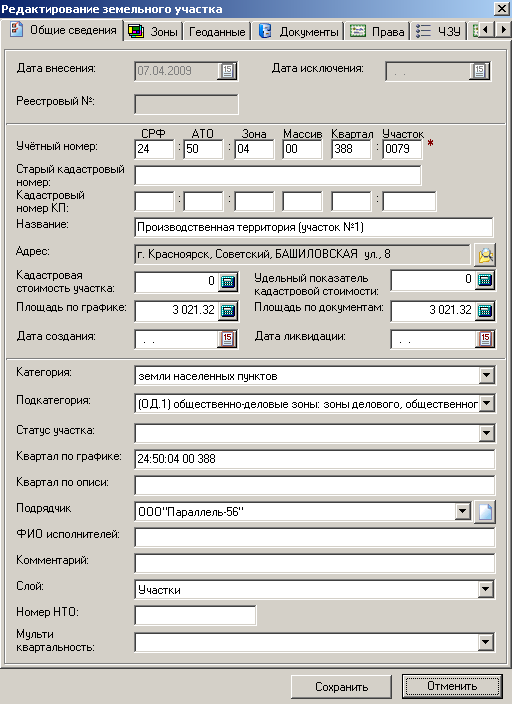Expand the Слой dropdown

click(486, 589)
